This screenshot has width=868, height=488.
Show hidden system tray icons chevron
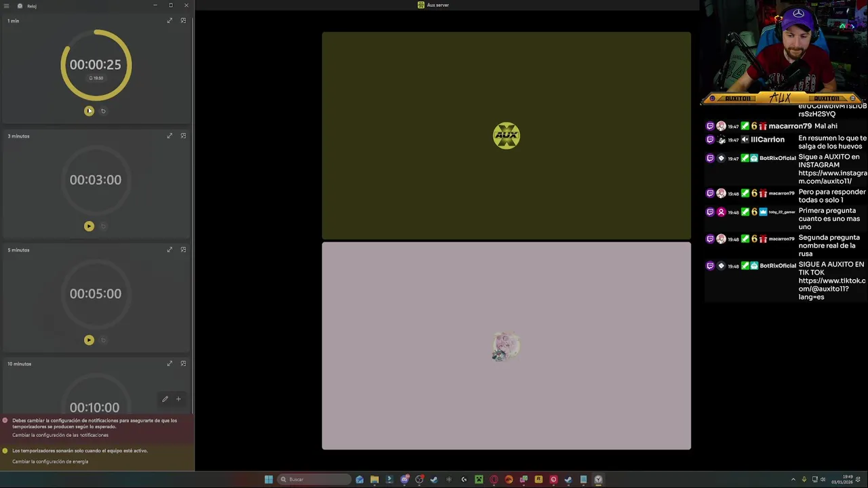(x=793, y=479)
